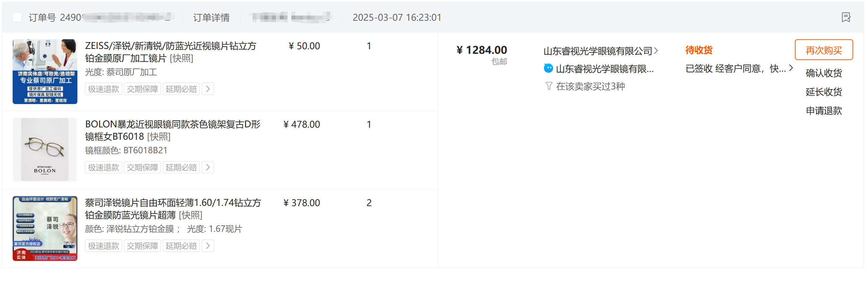868x281 pixels.
Task: Click the funnel filter icon beside 在该卖家买过3种
Action: point(548,86)
